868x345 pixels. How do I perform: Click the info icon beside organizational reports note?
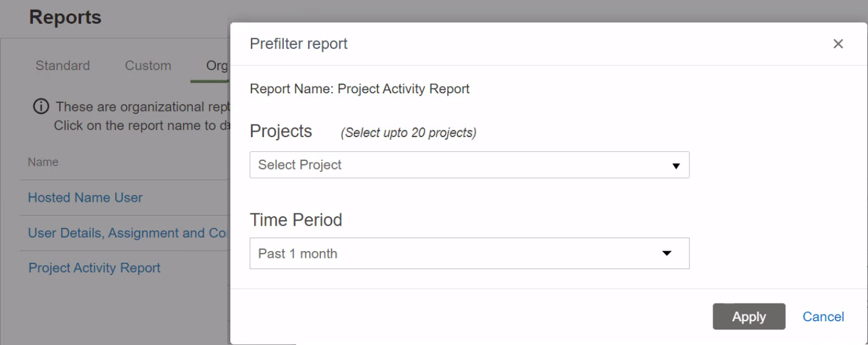[x=41, y=107]
